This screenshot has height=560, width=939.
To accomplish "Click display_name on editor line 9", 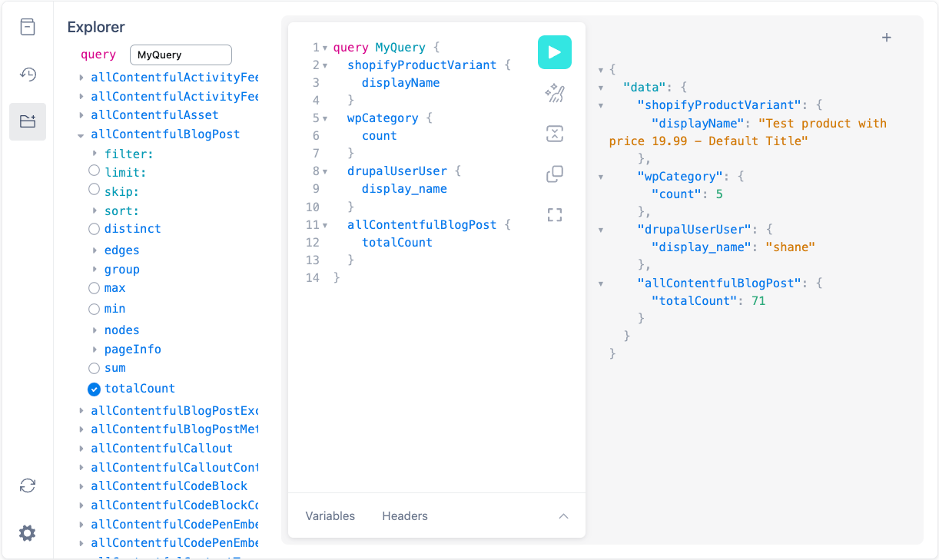I will pos(404,189).
